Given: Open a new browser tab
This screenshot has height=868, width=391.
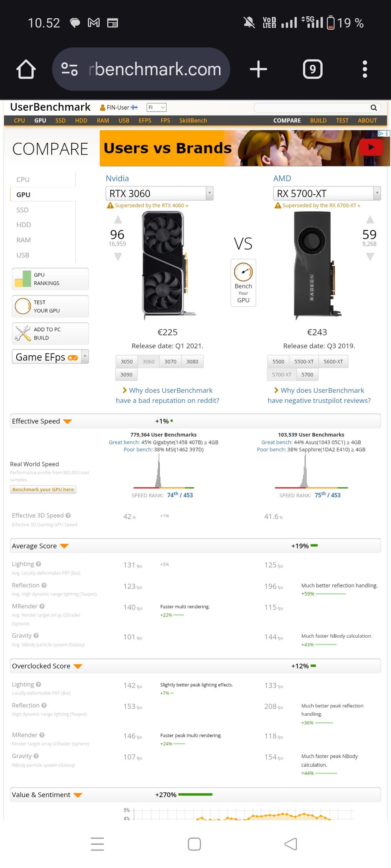Looking at the screenshot, I should coord(258,69).
